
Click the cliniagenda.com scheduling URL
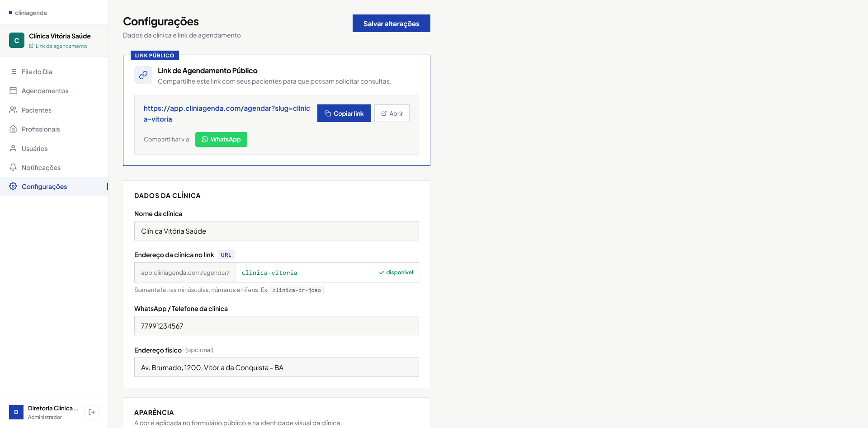click(x=226, y=113)
